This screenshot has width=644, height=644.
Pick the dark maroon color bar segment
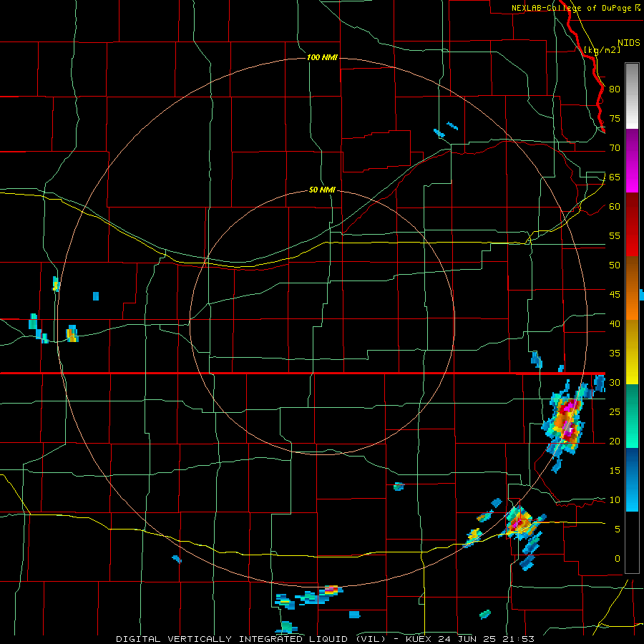tap(632, 209)
